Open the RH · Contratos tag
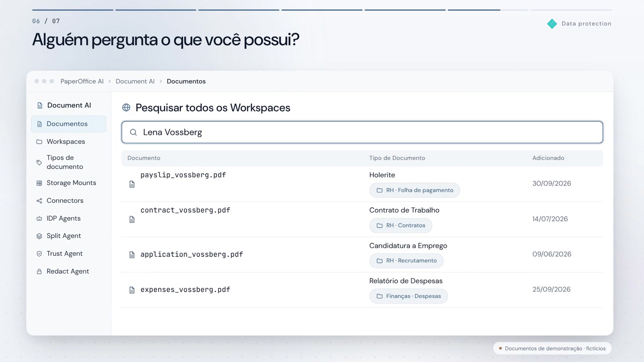This screenshot has height=362, width=644. coord(400,226)
